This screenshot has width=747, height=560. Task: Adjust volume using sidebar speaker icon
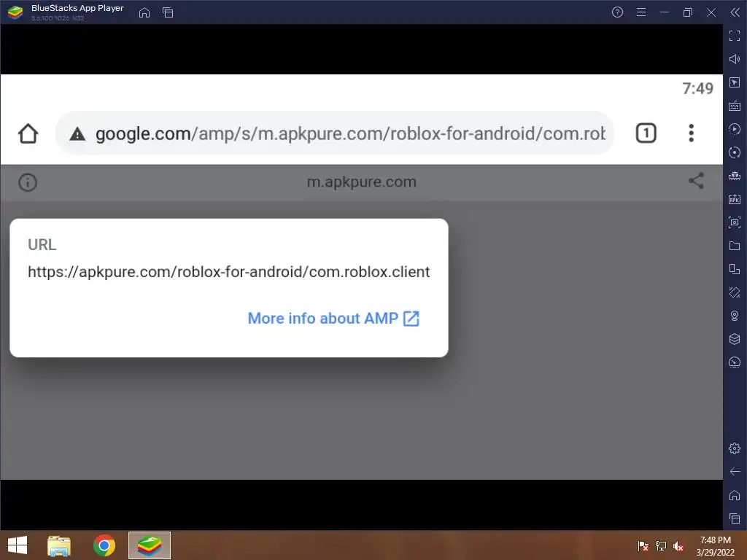[x=735, y=59]
